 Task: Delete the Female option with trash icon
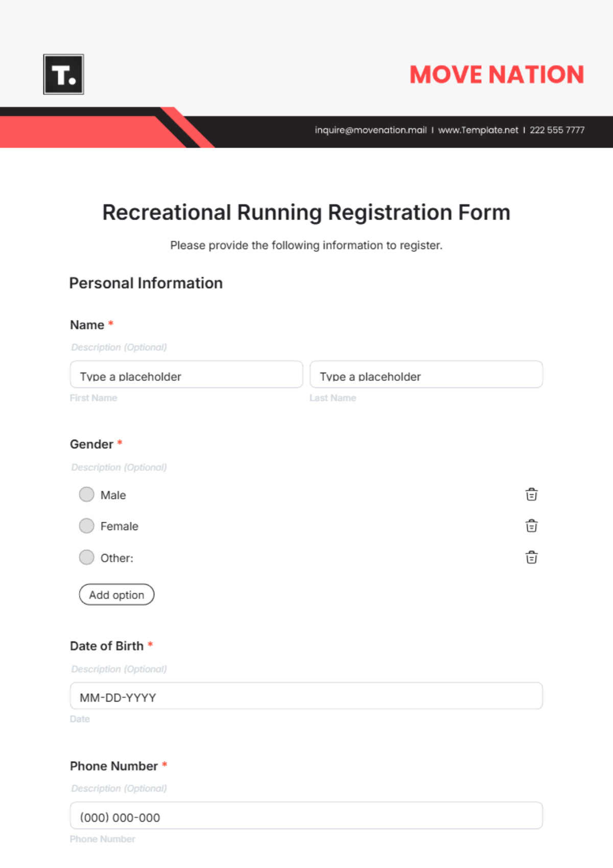[x=531, y=525]
